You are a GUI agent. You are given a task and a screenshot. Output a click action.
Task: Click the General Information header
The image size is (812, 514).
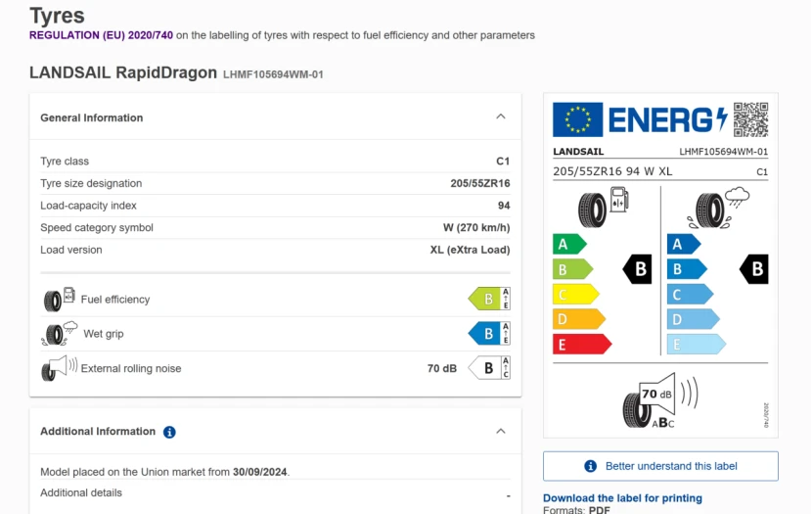pyautogui.click(x=92, y=117)
